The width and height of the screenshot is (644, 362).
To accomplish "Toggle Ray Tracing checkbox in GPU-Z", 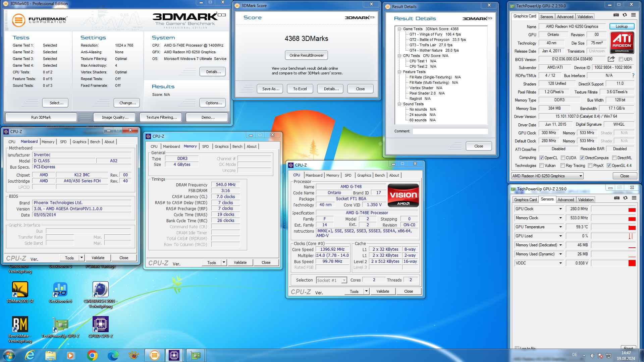I will click(x=563, y=166).
